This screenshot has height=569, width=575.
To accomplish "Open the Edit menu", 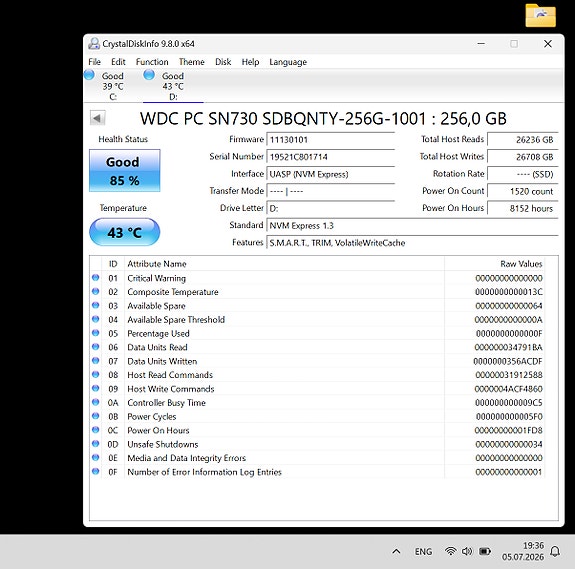I will coord(118,62).
